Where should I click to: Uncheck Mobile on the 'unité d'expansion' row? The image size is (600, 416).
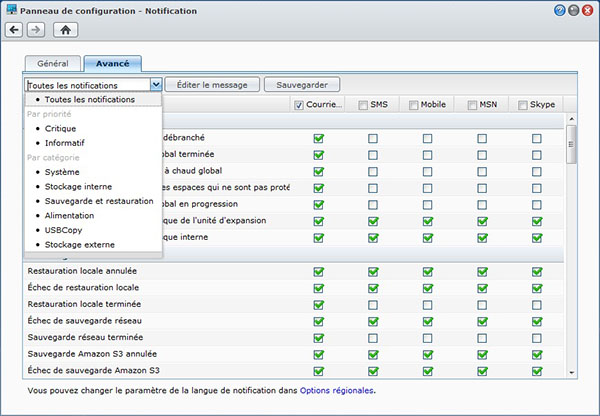click(428, 221)
